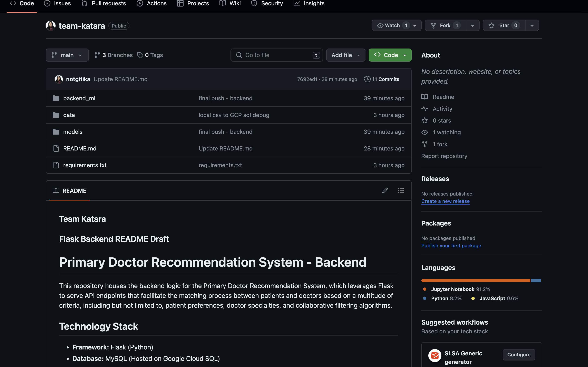Expand the green Code dropdown
This screenshot has width=588, height=367.
(390, 55)
